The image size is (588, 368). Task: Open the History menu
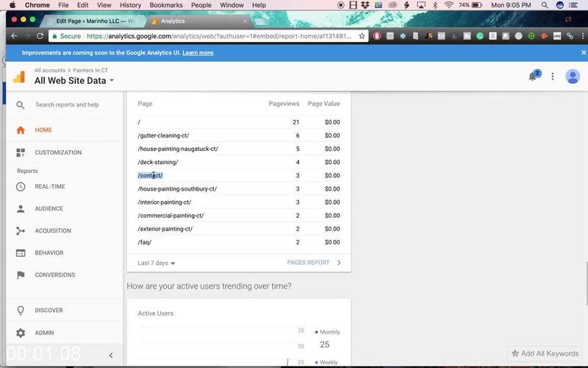coord(130,5)
